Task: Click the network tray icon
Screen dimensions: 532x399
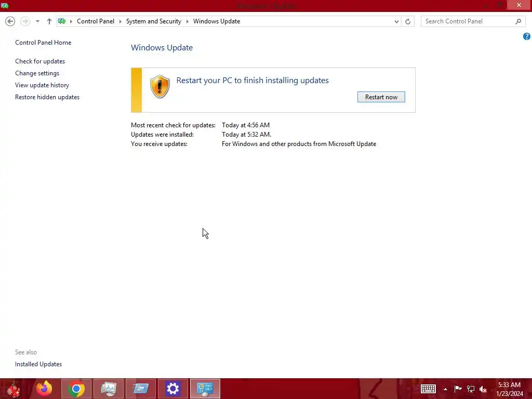Action: (x=471, y=389)
